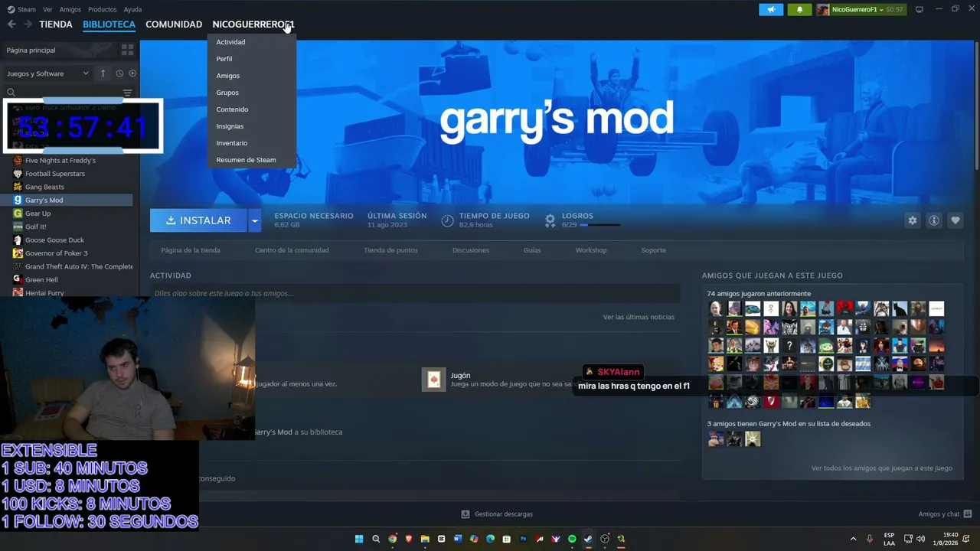This screenshot has height=551, width=980.
Task: Open Soporte link
Action: (654, 250)
